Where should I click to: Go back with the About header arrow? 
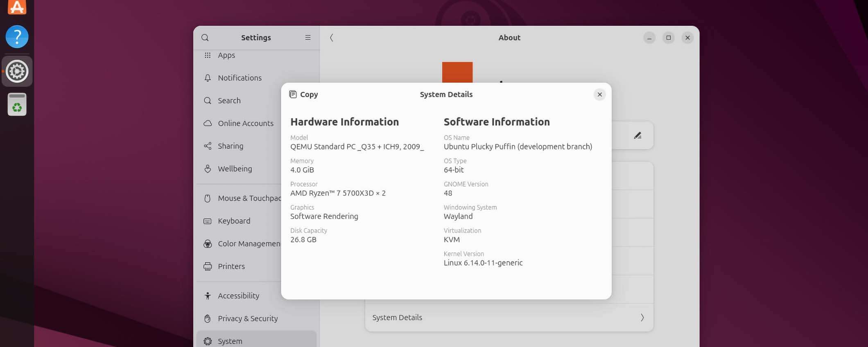click(332, 38)
